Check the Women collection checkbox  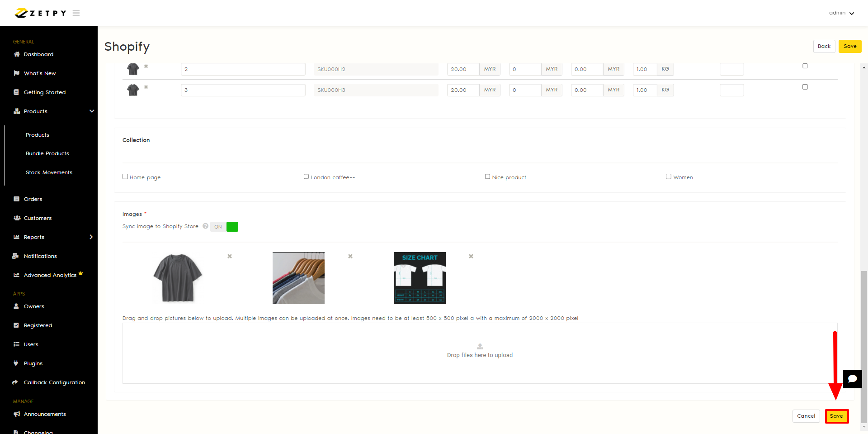669,176
